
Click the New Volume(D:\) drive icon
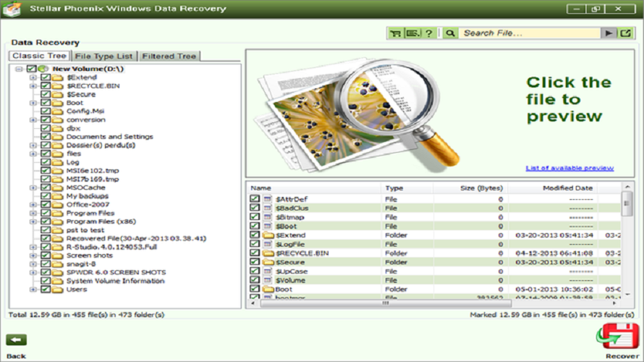point(43,69)
